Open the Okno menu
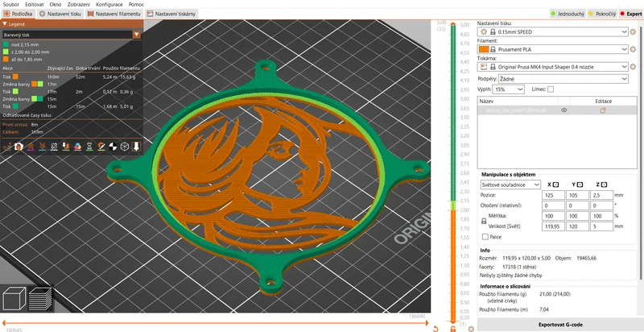This screenshot has height=332, width=644. coord(55,5)
